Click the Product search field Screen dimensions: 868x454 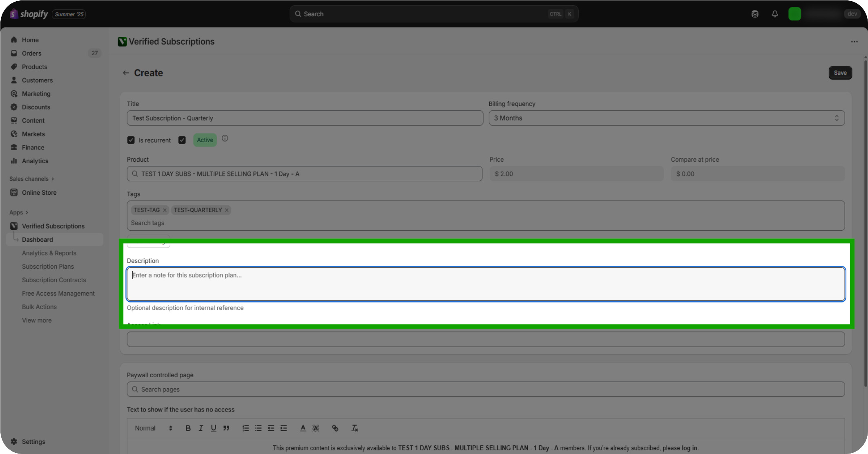305,174
